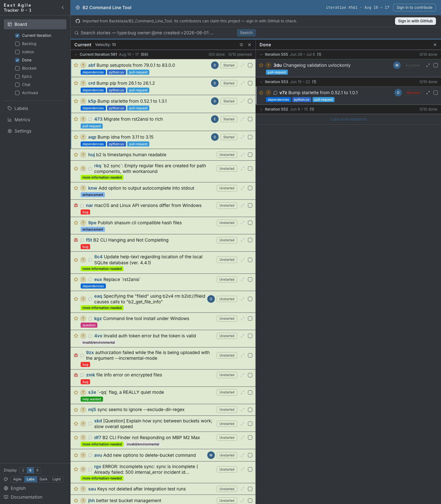Enable the Backlog panel checkbox
Viewport: 441px width, 504px height.
(17, 44)
